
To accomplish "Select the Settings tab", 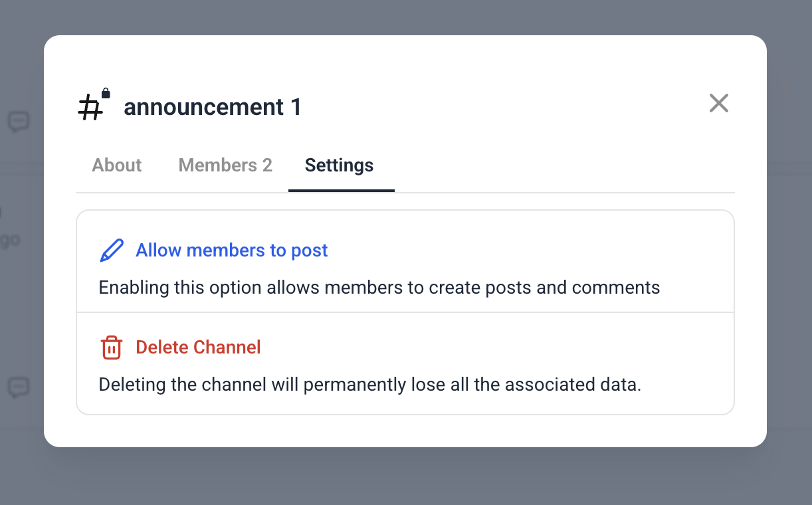I will [339, 165].
